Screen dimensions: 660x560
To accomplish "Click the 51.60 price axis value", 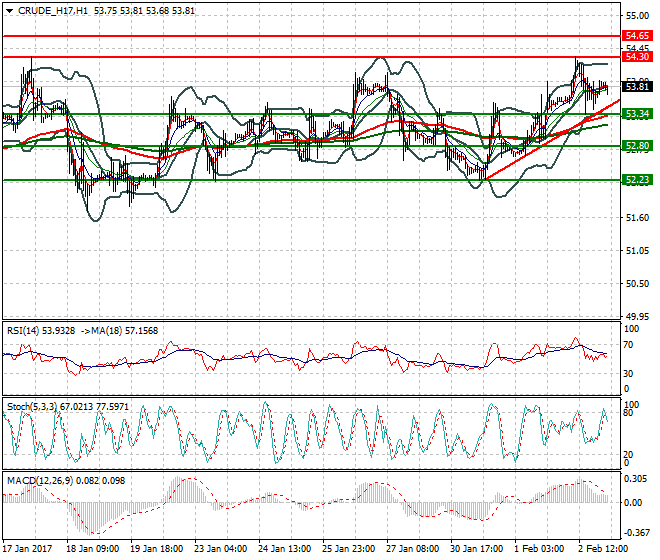I will [637, 218].
